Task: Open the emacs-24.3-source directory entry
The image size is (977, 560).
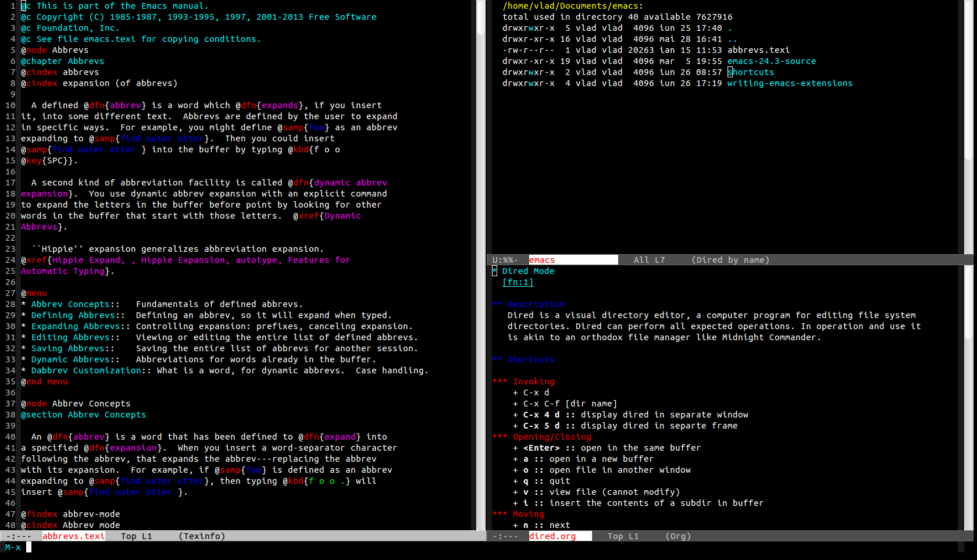Action: tap(772, 61)
